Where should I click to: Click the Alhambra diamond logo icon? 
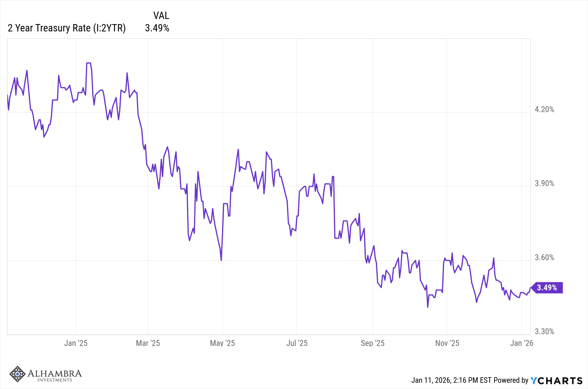click(x=18, y=374)
